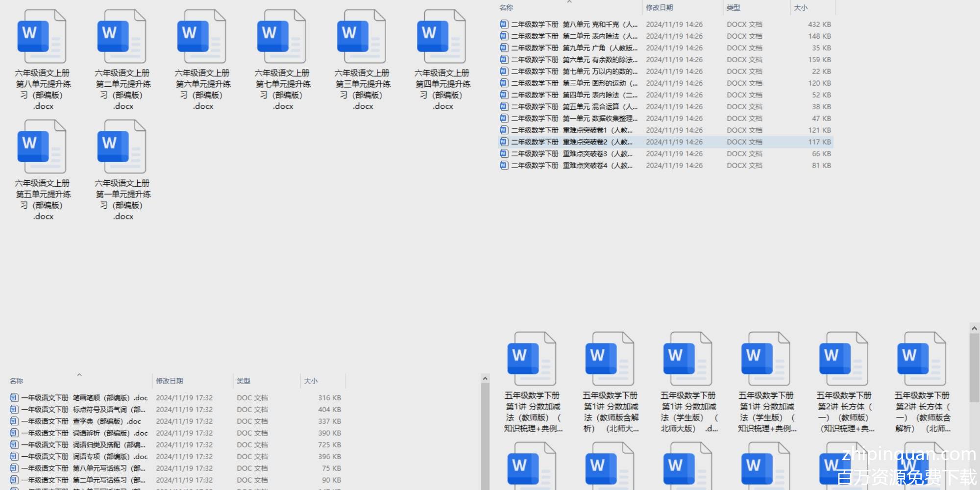Select the 六年级语文上册 第一单元提升练习 file icon
This screenshot has width=980, height=490.
(x=122, y=147)
